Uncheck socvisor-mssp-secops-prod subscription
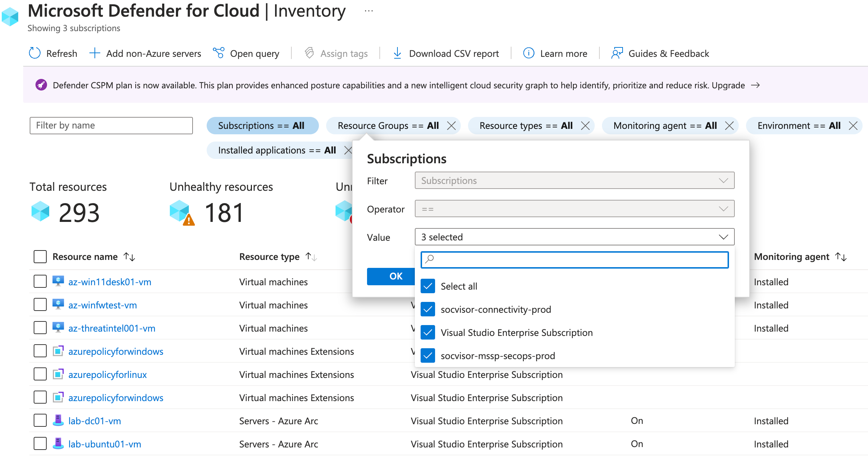The width and height of the screenshot is (868, 459). pos(428,356)
